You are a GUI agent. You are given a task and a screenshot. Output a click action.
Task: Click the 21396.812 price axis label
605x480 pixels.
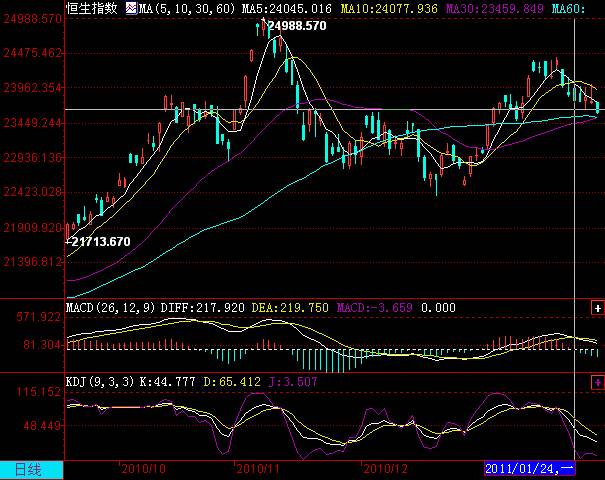(32, 262)
